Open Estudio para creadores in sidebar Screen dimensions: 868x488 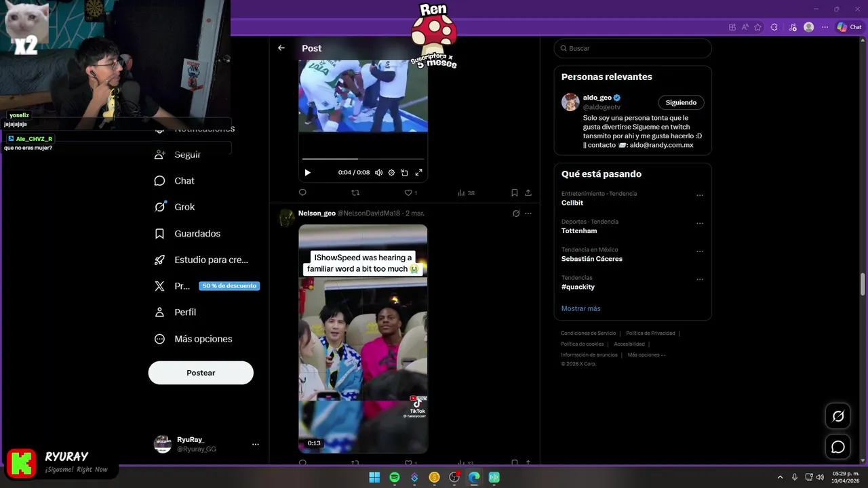[x=201, y=260]
